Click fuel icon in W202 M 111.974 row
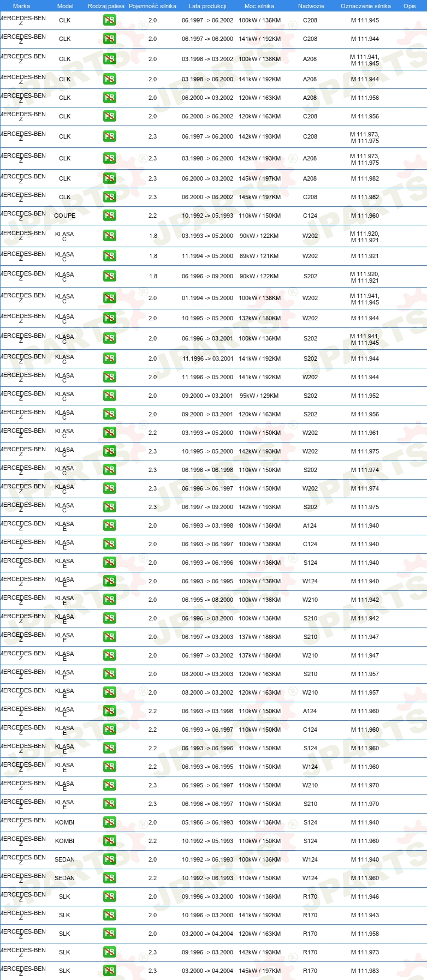This screenshot has width=427, height=980. click(x=109, y=488)
